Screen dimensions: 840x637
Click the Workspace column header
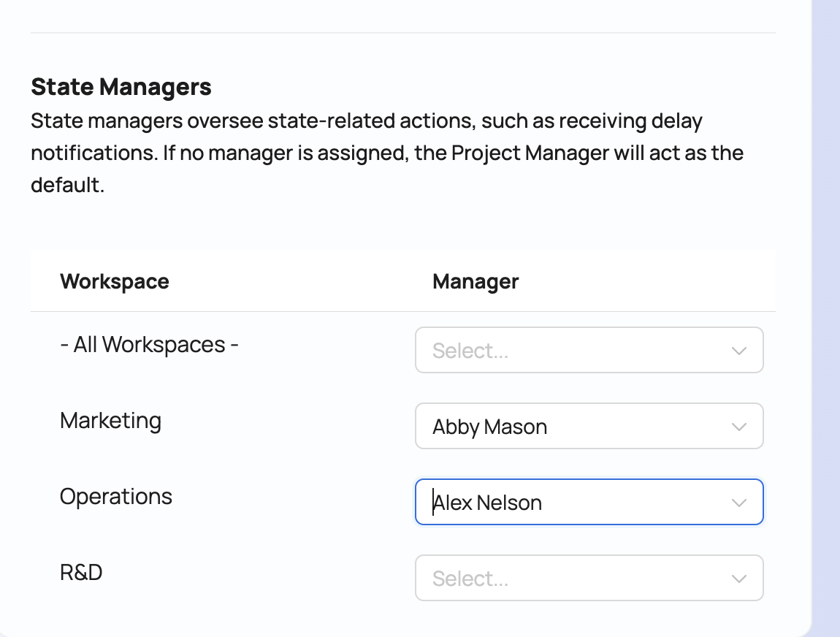pos(115,281)
